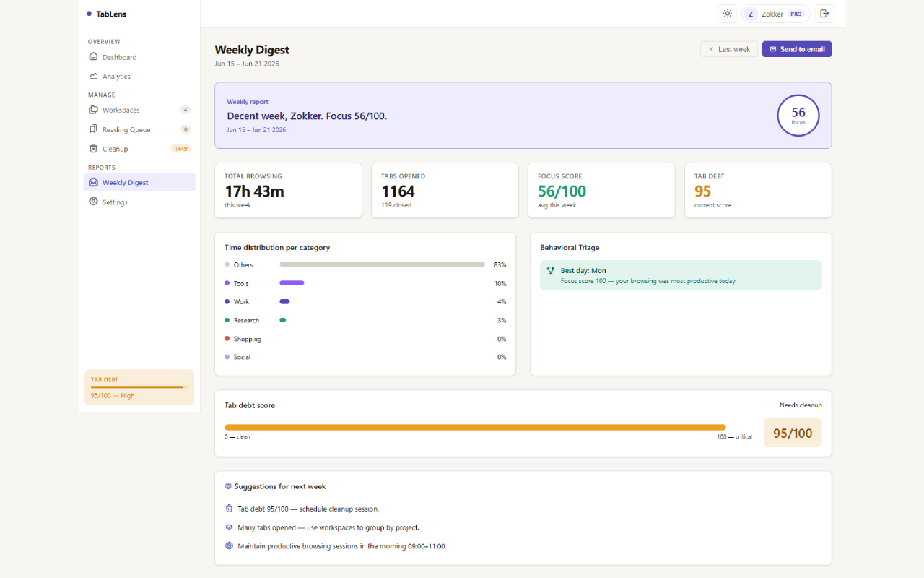Click the Suggestions for next week target icon

tap(228, 486)
